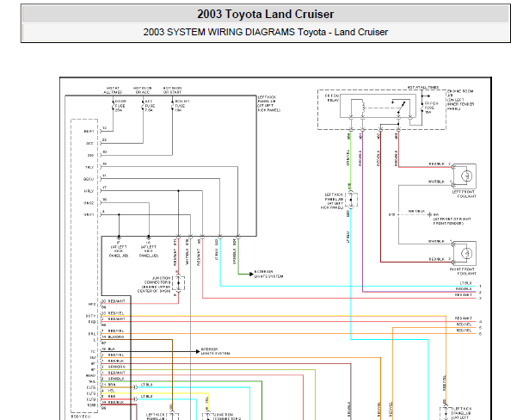523x420 pixels.
Task: Click the "2003 Toyota Land Cruiser" heading
Action: pyautogui.click(x=265, y=14)
